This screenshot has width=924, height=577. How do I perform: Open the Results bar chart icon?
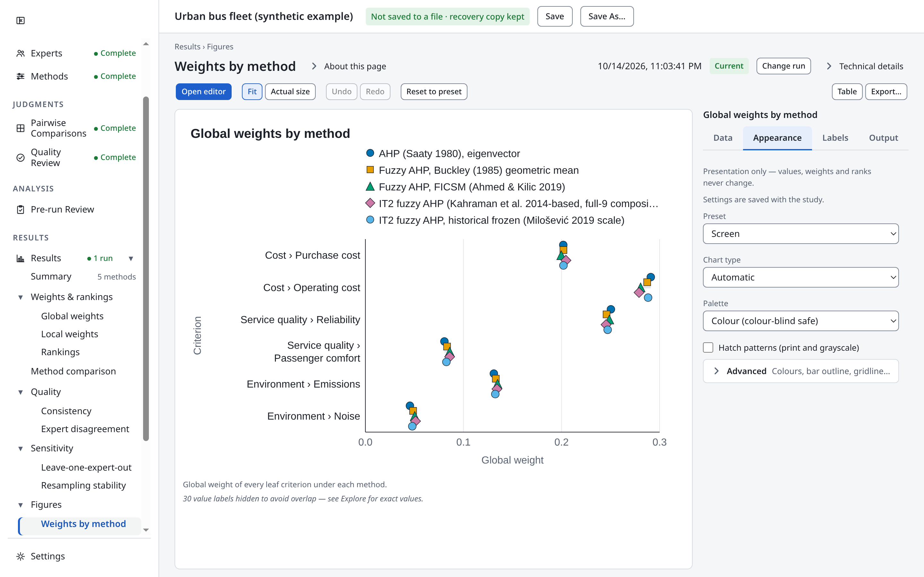(x=21, y=258)
